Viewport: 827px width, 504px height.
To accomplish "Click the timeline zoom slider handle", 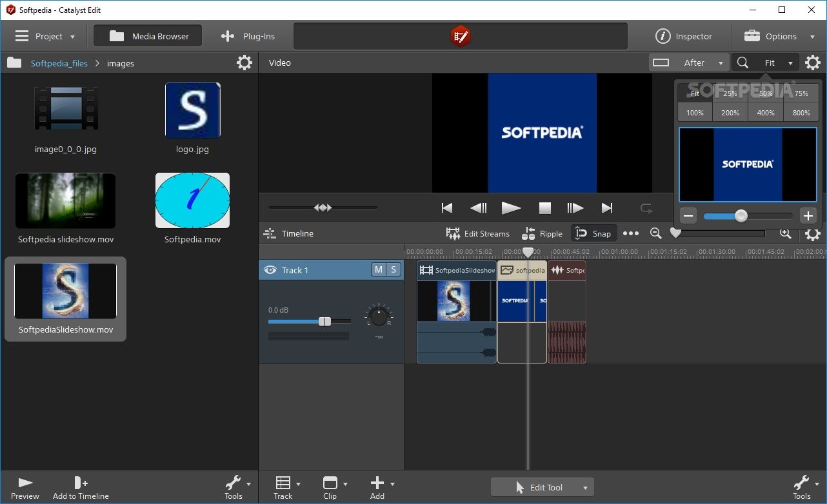I will tap(675, 233).
